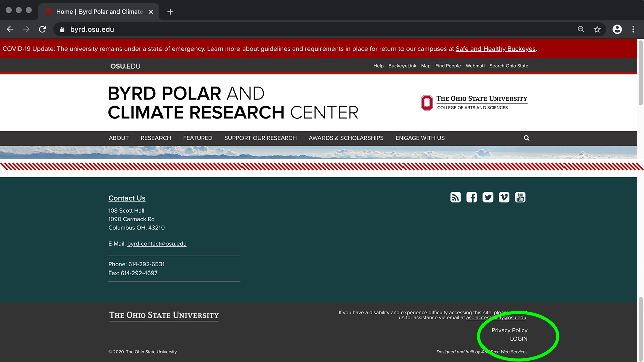
Task: Open the YouTube icon in footer
Action: pyautogui.click(x=520, y=197)
